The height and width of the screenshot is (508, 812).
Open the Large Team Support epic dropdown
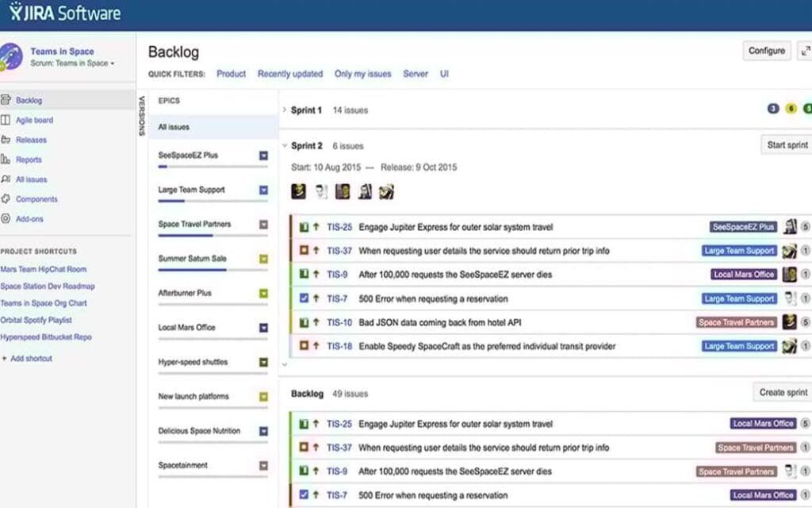click(x=263, y=190)
